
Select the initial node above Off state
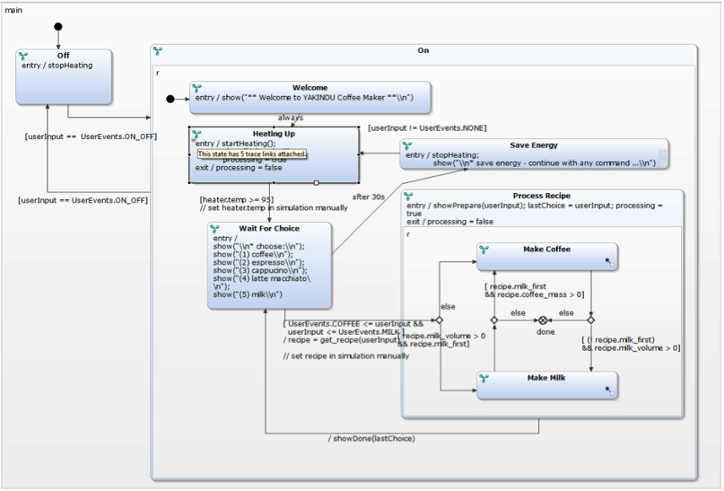click(59, 26)
